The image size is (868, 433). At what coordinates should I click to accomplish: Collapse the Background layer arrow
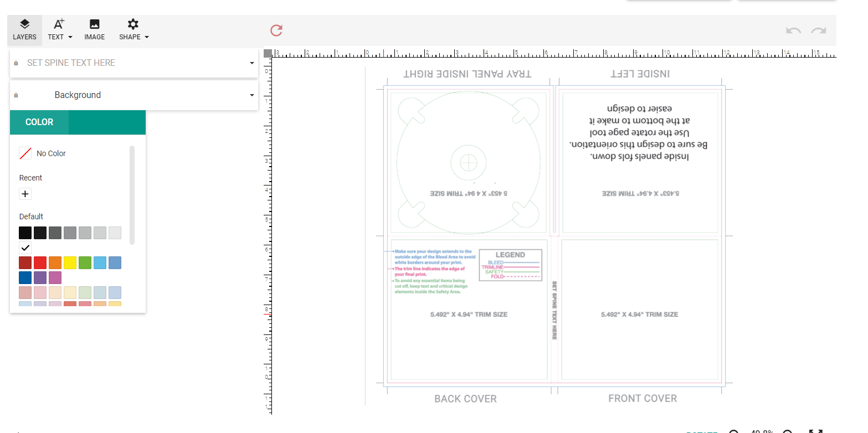pos(252,95)
